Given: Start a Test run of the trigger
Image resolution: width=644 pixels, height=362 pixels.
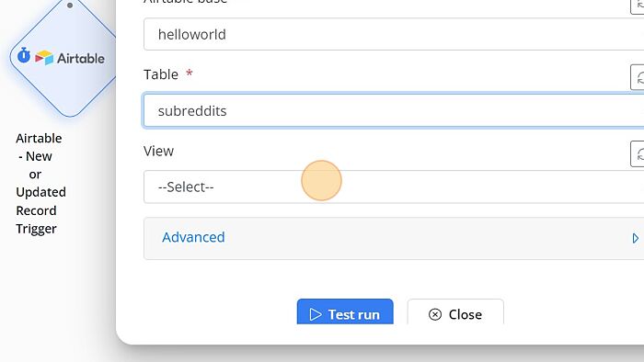Looking at the screenshot, I should click(x=345, y=312).
